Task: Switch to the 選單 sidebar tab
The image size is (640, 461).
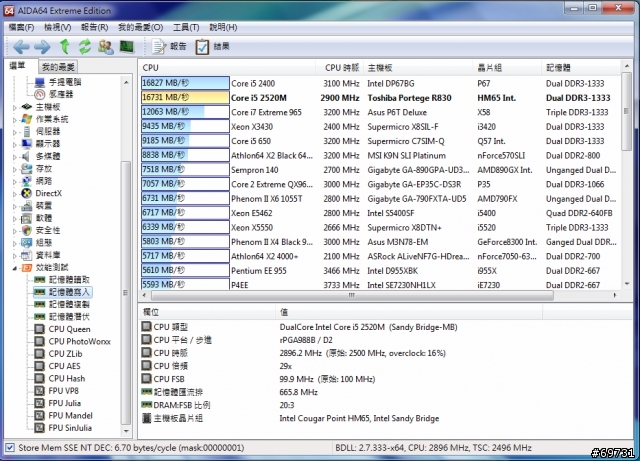Action: pyautogui.click(x=18, y=66)
